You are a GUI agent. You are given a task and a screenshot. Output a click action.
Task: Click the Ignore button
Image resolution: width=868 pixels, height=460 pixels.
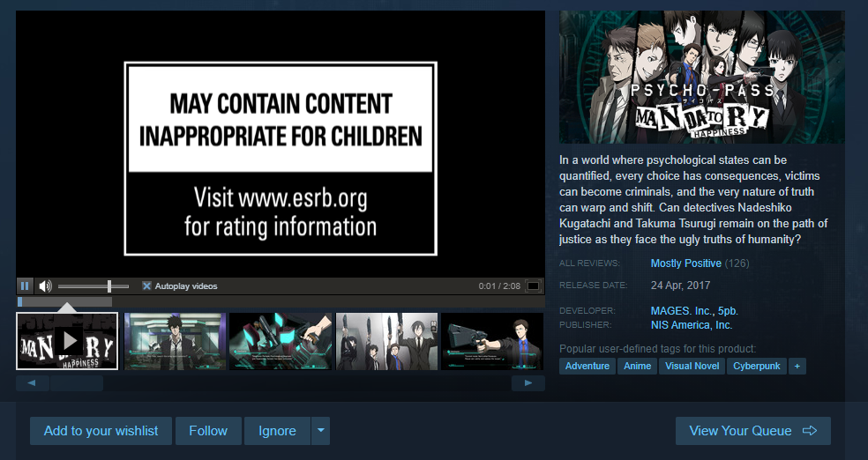[x=277, y=431]
